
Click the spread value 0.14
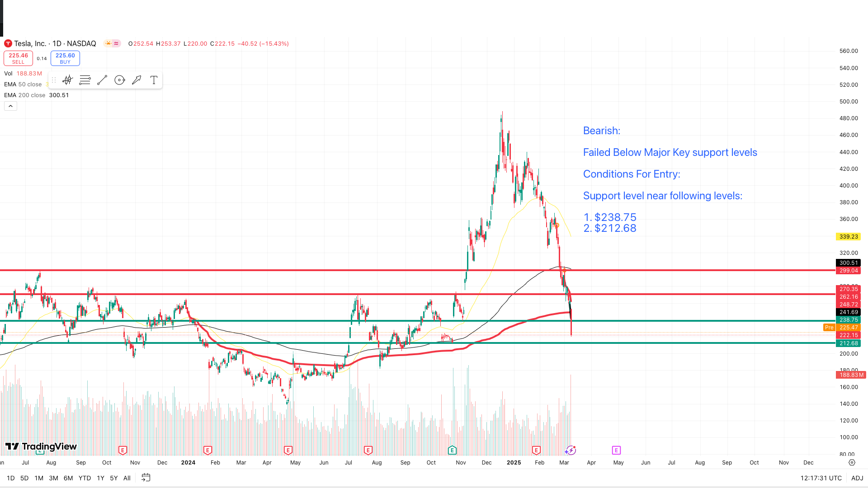click(42, 59)
